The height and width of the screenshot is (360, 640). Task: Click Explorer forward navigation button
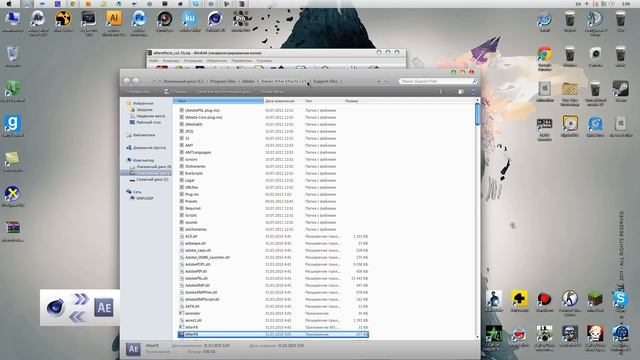[136, 81]
